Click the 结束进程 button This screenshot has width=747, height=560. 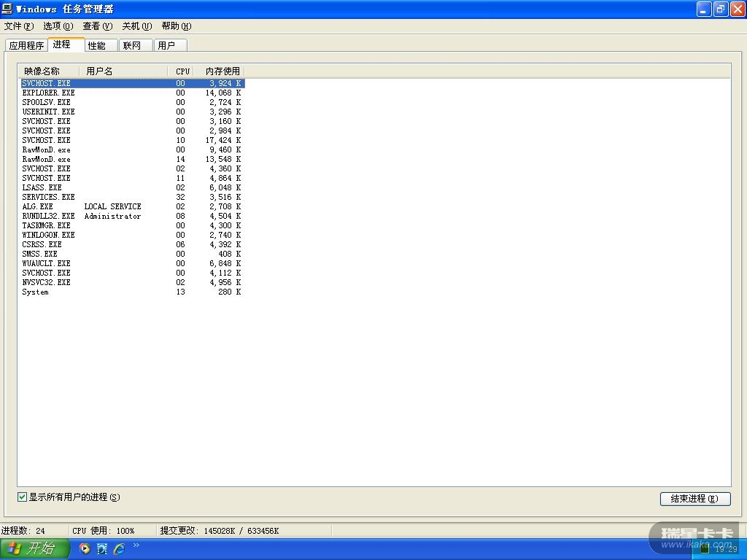[x=695, y=499]
